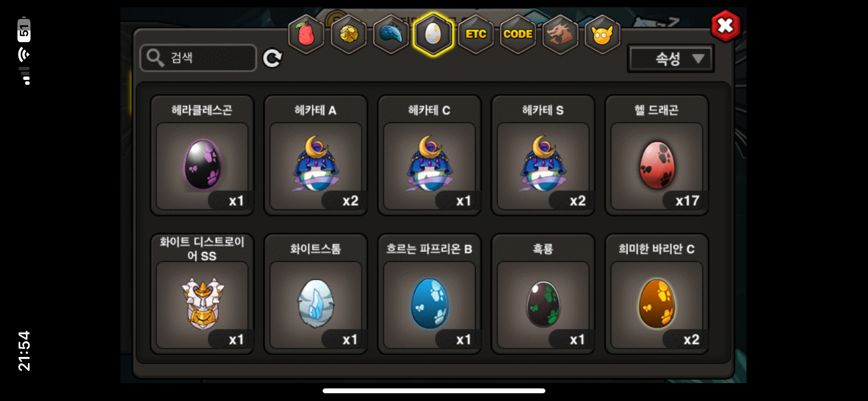Switch to the CODE tab
This screenshot has height=401, width=868.
(x=518, y=34)
